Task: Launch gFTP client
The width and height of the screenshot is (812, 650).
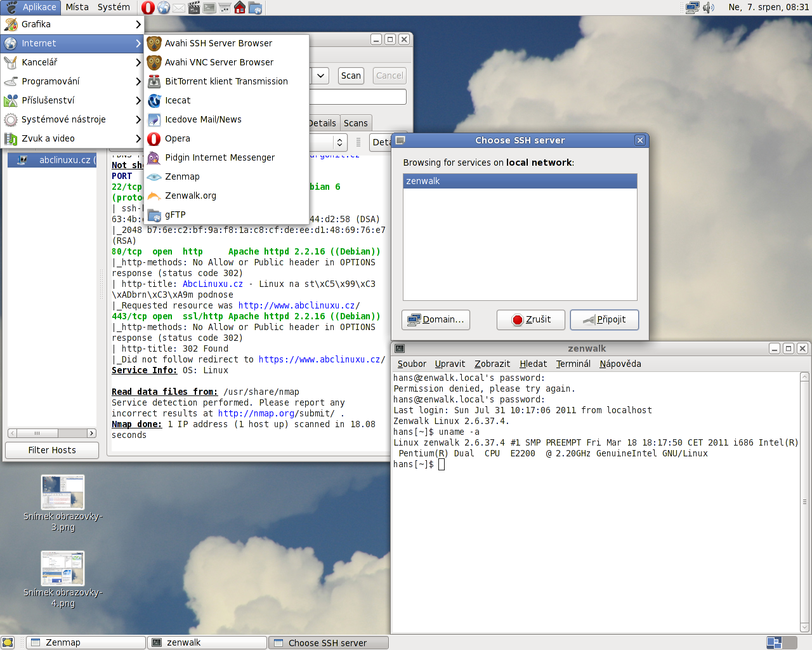Action: coord(227,215)
